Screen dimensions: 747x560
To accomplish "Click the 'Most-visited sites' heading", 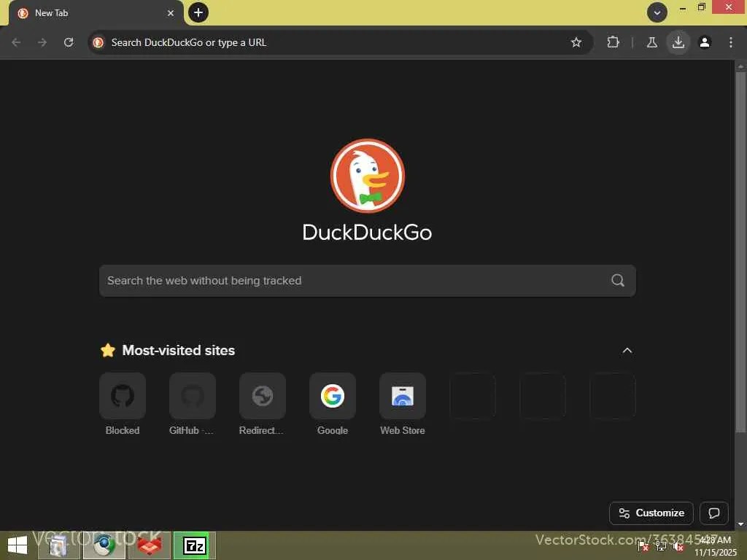I will [x=178, y=351].
